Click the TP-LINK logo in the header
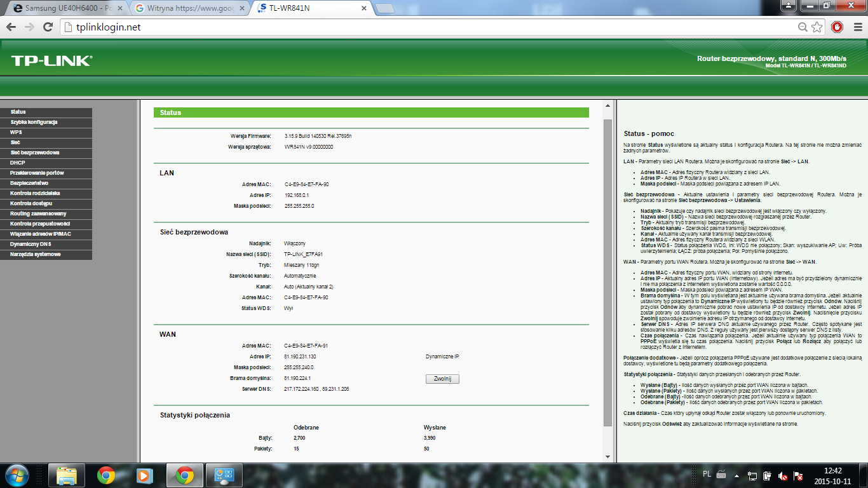Screen dimensions: 868x488 coord(51,61)
